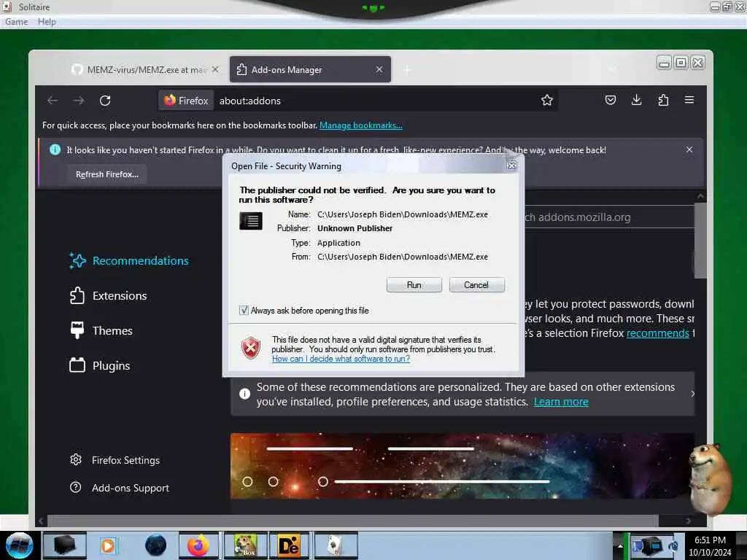Click Manage bookmarks link
Image resolution: width=747 pixels, height=560 pixels.
click(360, 125)
